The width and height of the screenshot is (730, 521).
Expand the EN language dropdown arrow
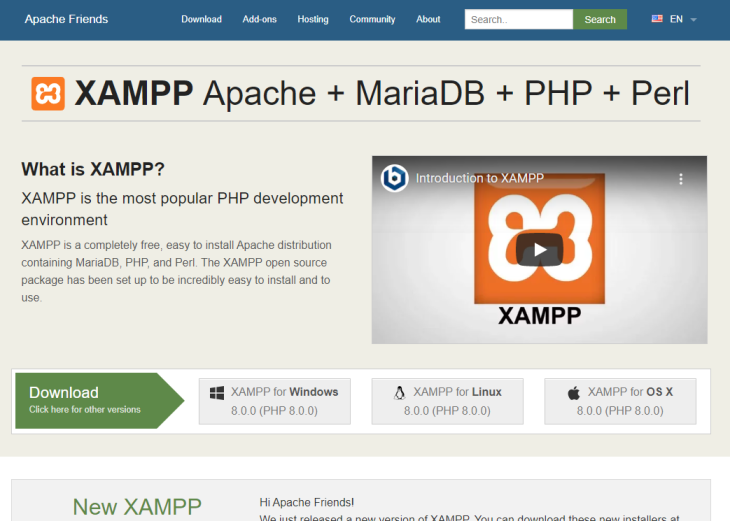pyautogui.click(x=693, y=20)
